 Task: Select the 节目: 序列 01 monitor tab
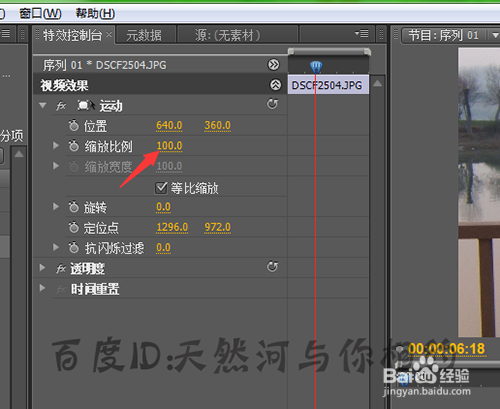pos(443,35)
